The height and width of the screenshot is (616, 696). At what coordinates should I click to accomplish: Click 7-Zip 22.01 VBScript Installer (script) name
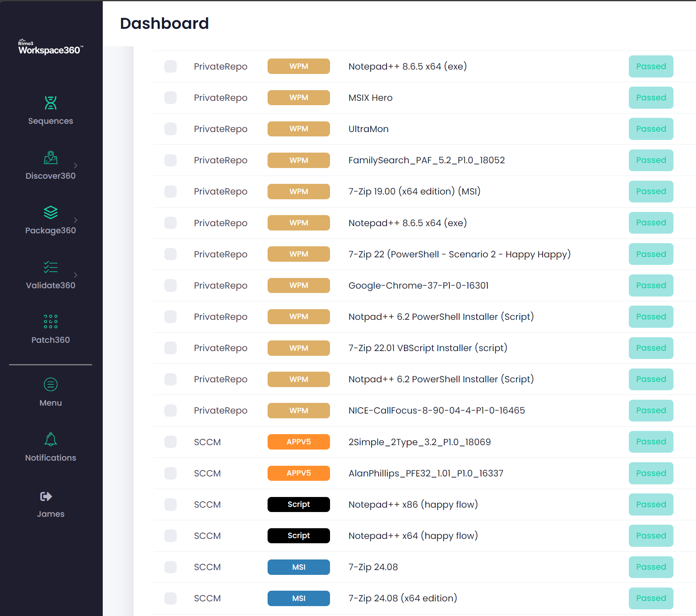click(428, 348)
